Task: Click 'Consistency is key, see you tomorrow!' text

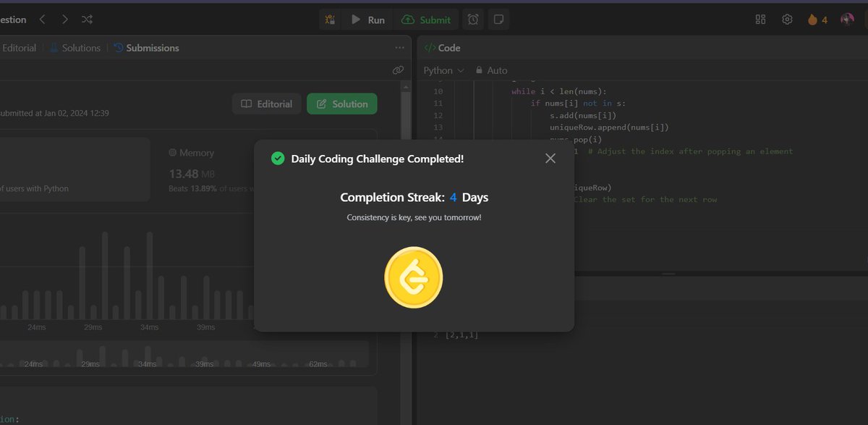Action: [x=414, y=217]
